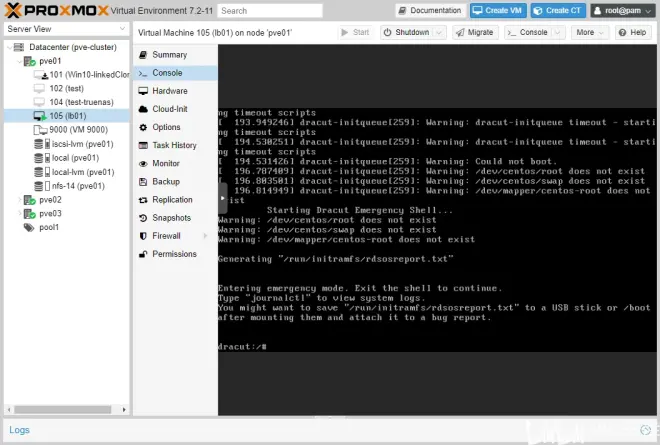Click the Snapshots history icon
This screenshot has height=445, width=660.
click(x=143, y=218)
